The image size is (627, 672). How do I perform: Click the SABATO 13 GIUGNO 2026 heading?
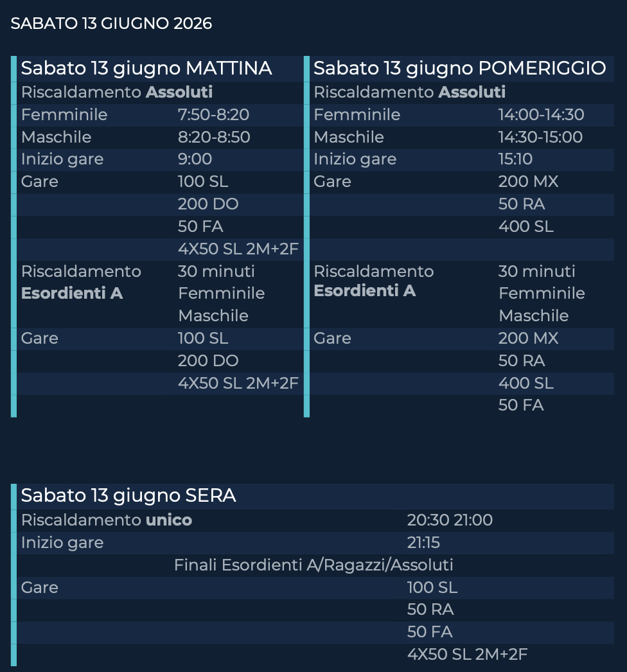(111, 24)
